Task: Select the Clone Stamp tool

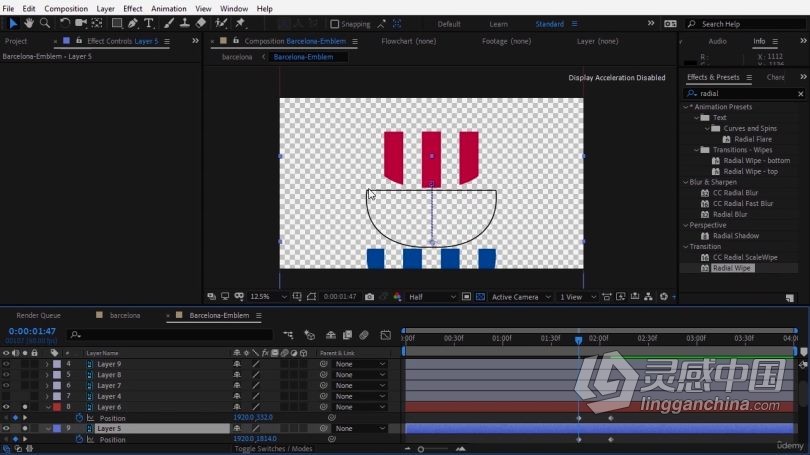Action: pos(184,23)
